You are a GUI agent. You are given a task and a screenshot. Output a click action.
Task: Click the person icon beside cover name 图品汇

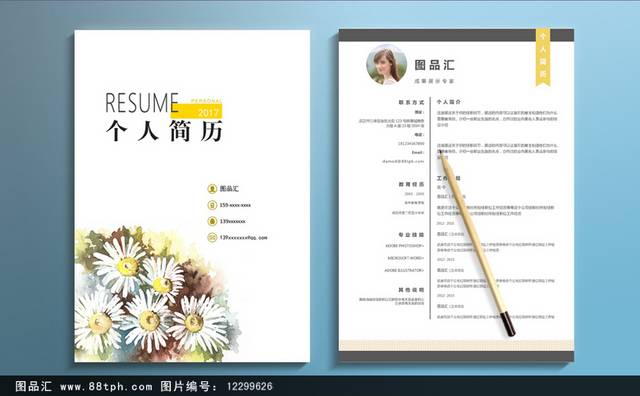[x=212, y=189]
